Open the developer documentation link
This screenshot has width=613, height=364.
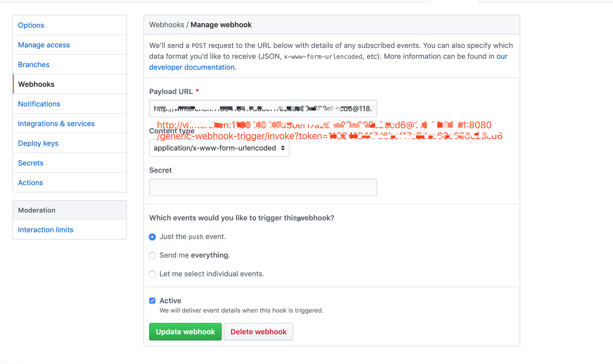point(192,67)
